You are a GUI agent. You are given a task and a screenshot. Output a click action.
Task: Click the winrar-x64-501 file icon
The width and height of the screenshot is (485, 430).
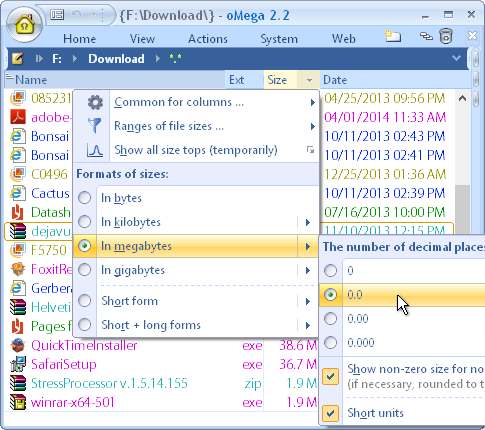tap(18, 402)
